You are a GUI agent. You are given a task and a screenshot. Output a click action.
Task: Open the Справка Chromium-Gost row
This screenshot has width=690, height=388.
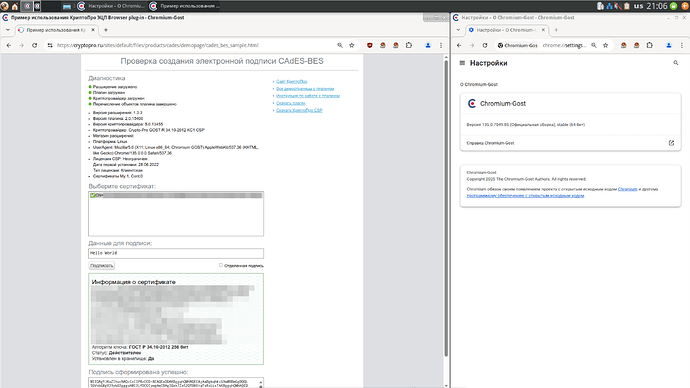570,143
